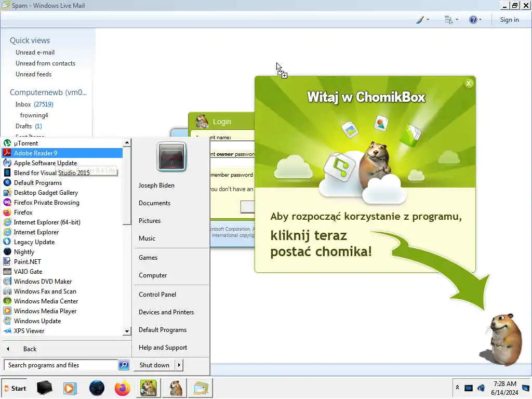Image resolution: width=532 pixels, height=399 pixels.
Task: Launch Windows Media Center
Action: coord(62,301)
